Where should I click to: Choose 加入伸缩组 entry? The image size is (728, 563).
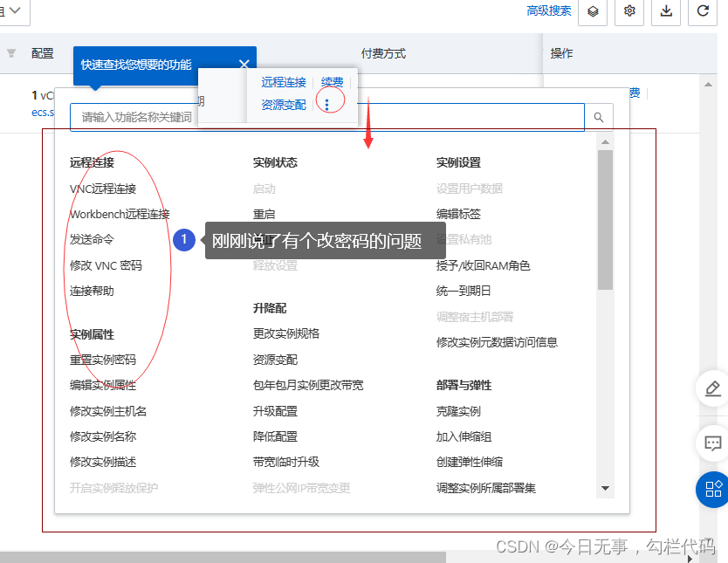(464, 436)
